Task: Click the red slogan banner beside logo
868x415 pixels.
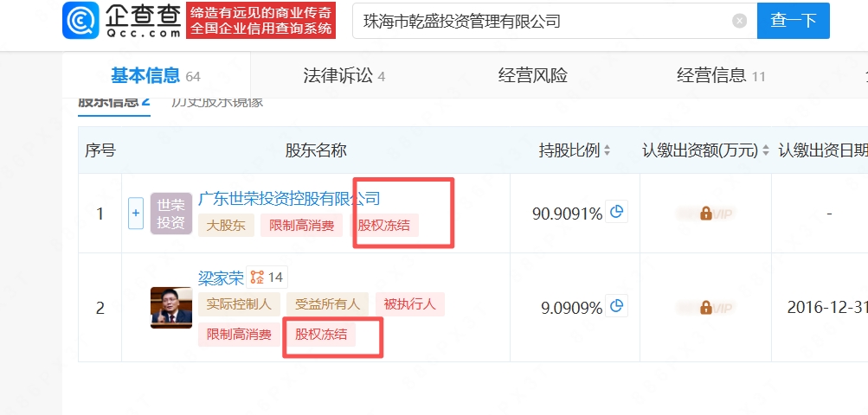Action: [260, 20]
